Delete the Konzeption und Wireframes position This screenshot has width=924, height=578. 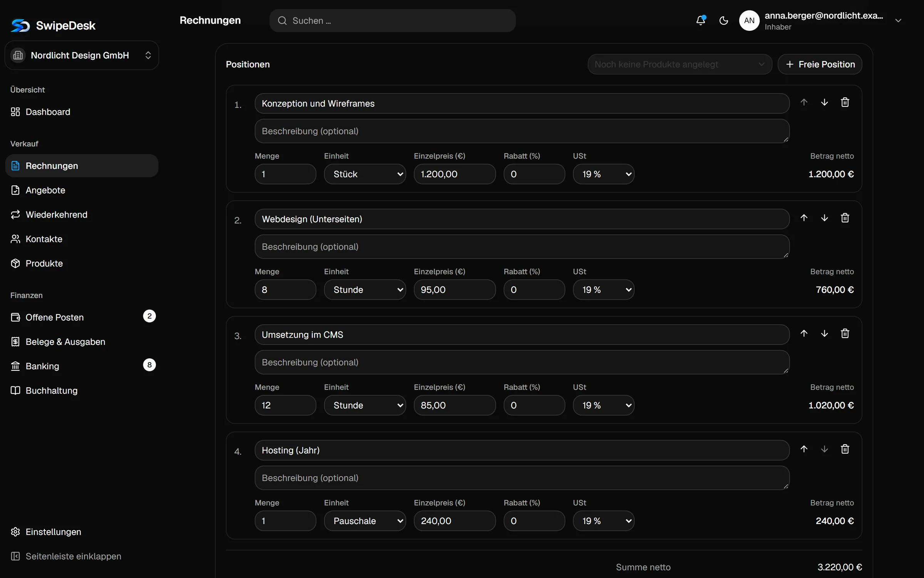click(x=845, y=102)
